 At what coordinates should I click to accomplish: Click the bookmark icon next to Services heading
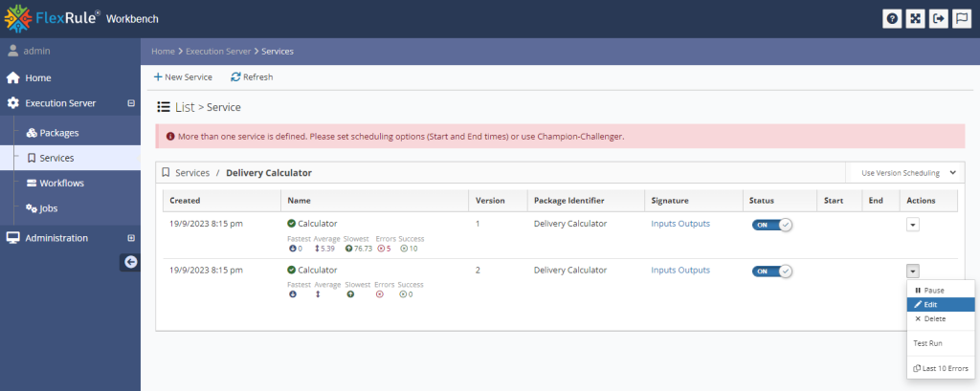pos(166,172)
